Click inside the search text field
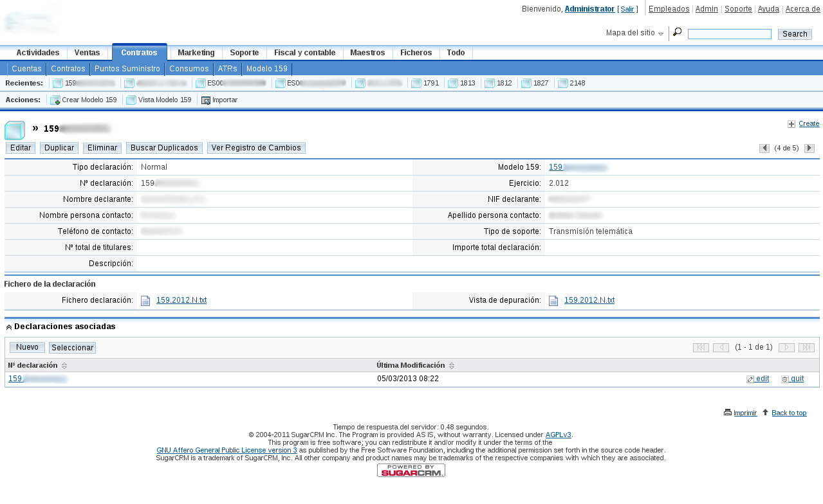Image resolution: width=823 pixels, height=504 pixels. [729, 33]
